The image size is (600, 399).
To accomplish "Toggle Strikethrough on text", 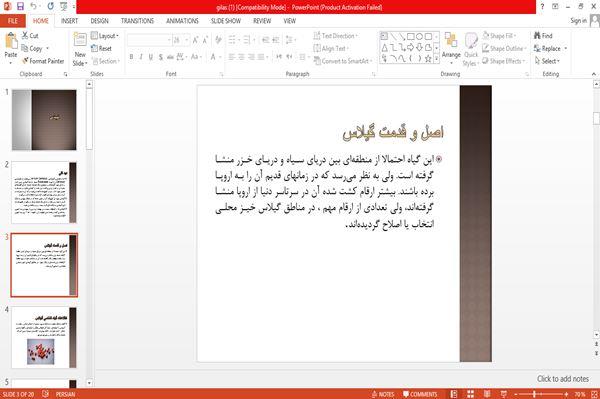I will click(x=170, y=57).
